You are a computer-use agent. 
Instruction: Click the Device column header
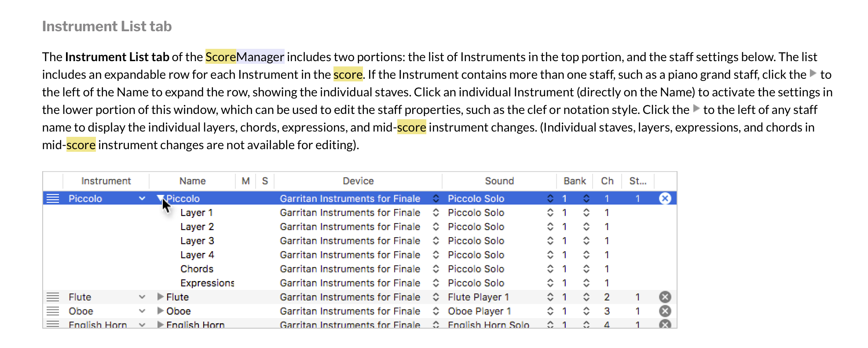pos(358,181)
